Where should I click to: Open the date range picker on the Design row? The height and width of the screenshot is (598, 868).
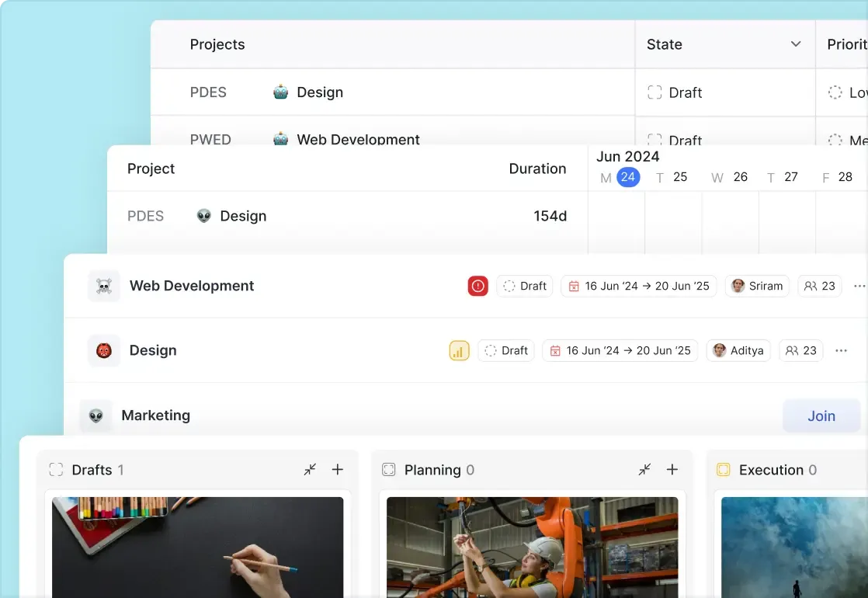coord(620,350)
